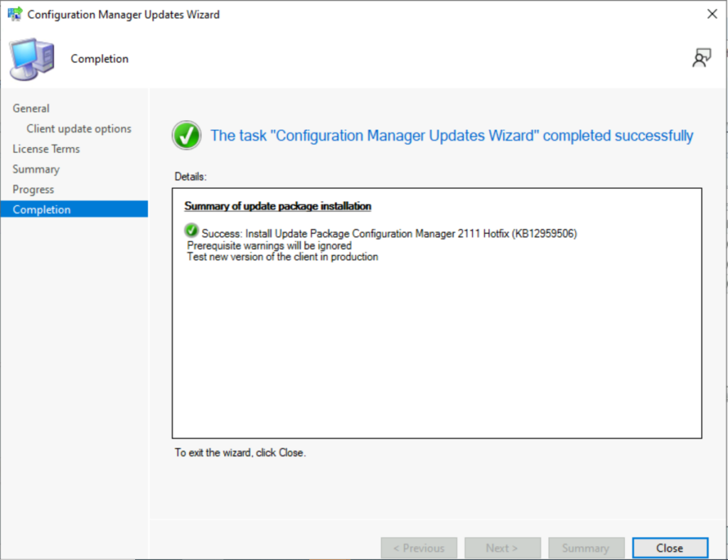Click the Completion page header title
Viewport: 728px width, 560px height.
pos(100,59)
